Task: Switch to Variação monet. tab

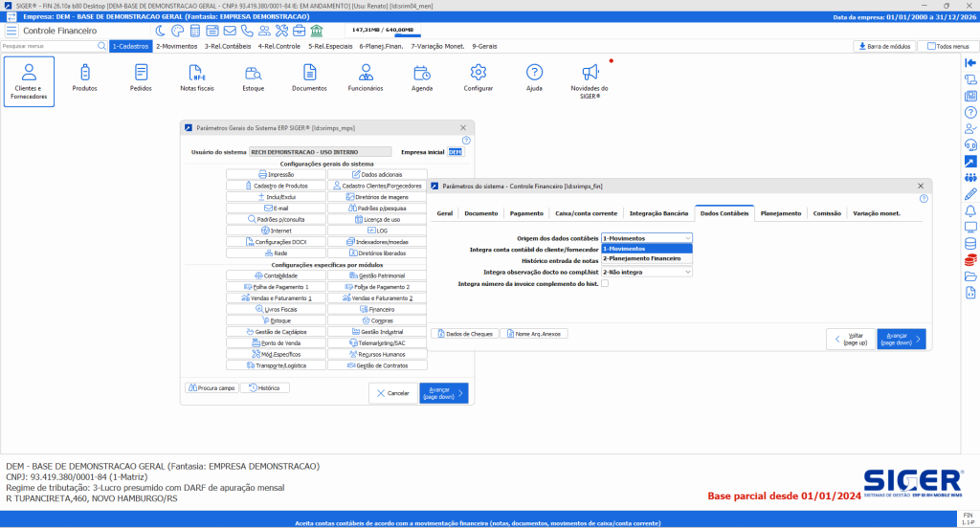Action: coord(877,213)
